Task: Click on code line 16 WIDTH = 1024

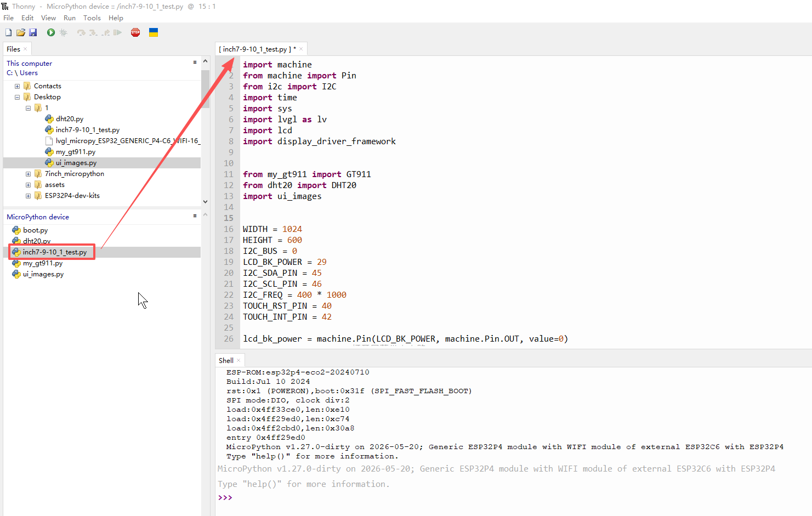Action: coord(272,229)
